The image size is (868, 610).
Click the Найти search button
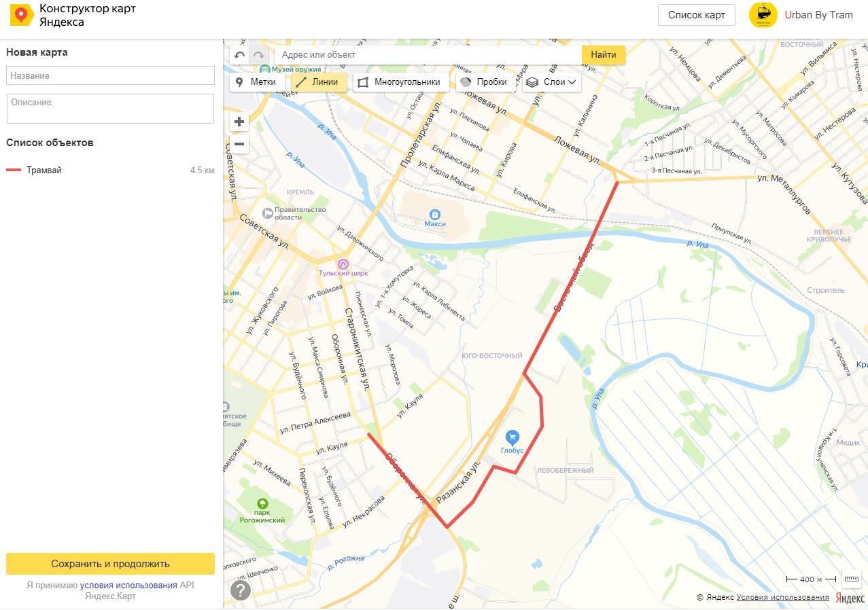click(x=604, y=55)
